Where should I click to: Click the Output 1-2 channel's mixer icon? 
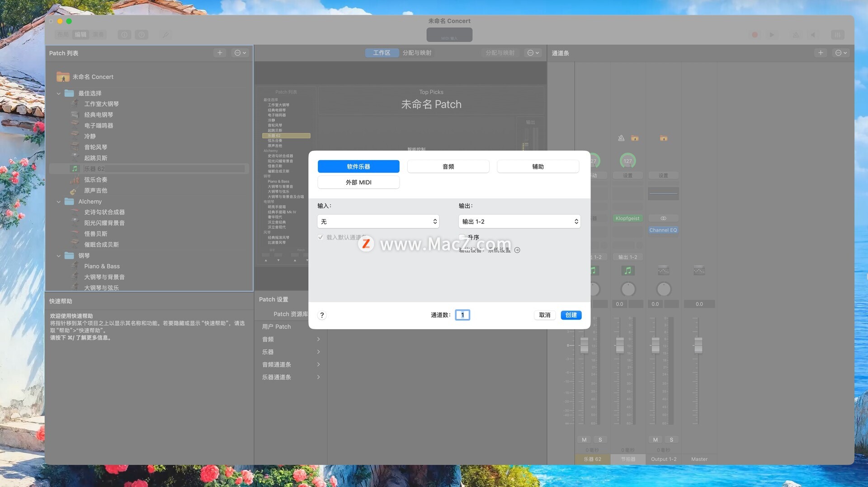tap(663, 270)
